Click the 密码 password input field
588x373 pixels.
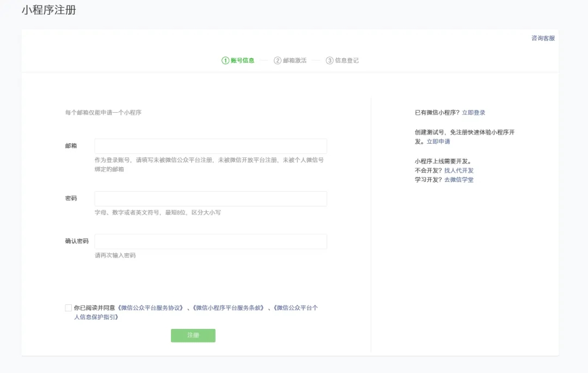coord(210,198)
